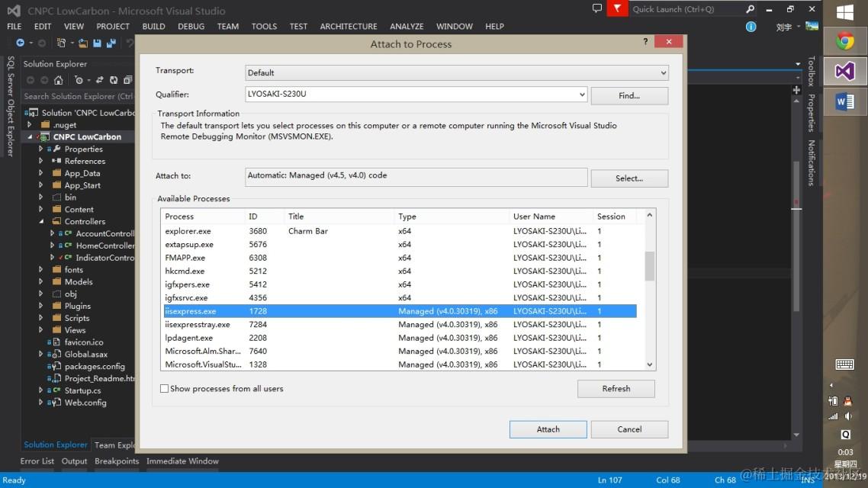Image resolution: width=868 pixels, height=488 pixels.
Task: Collapse the Controllers folder node
Action: coord(41,221)
